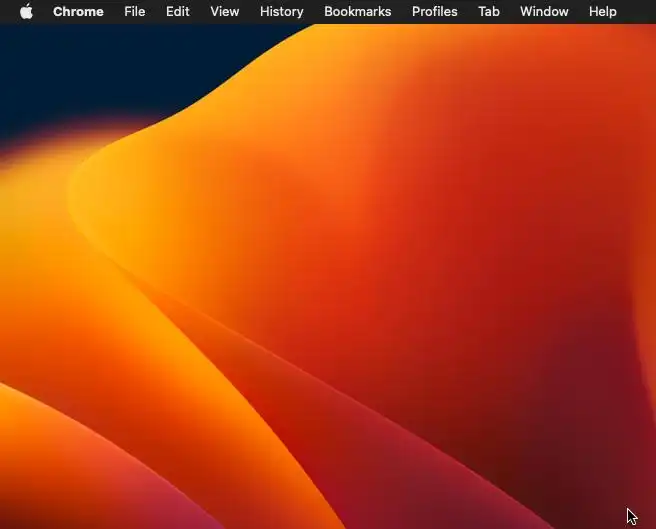The image size is (656, 529).
Task: Open the File menu
Action: coord(135,11)
